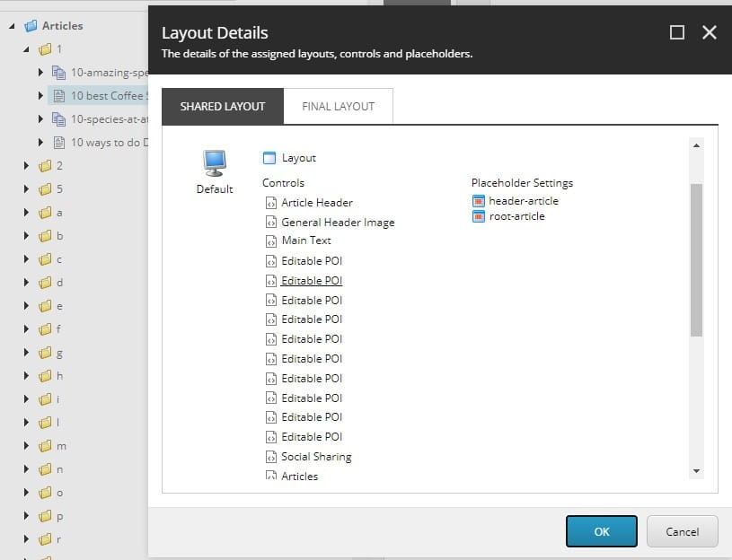Click folder icon for item d
732x560 pixels.
coord(45,283)
